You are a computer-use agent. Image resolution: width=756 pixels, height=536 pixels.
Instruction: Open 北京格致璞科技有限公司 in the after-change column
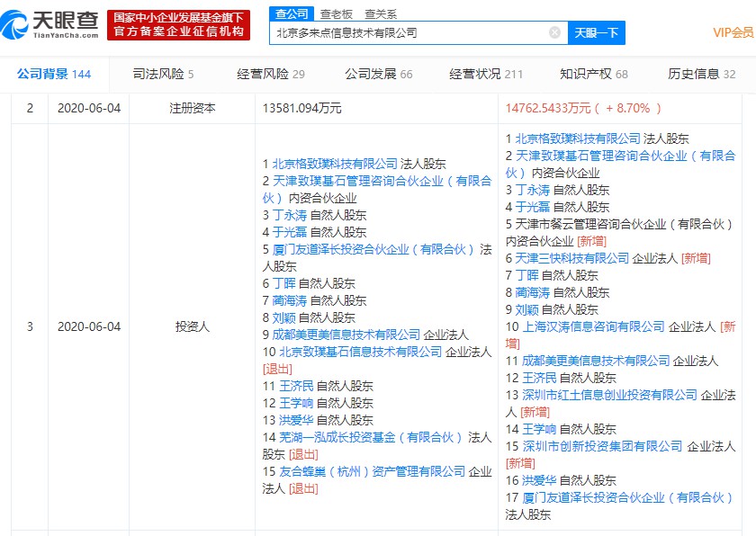(578, 138)
